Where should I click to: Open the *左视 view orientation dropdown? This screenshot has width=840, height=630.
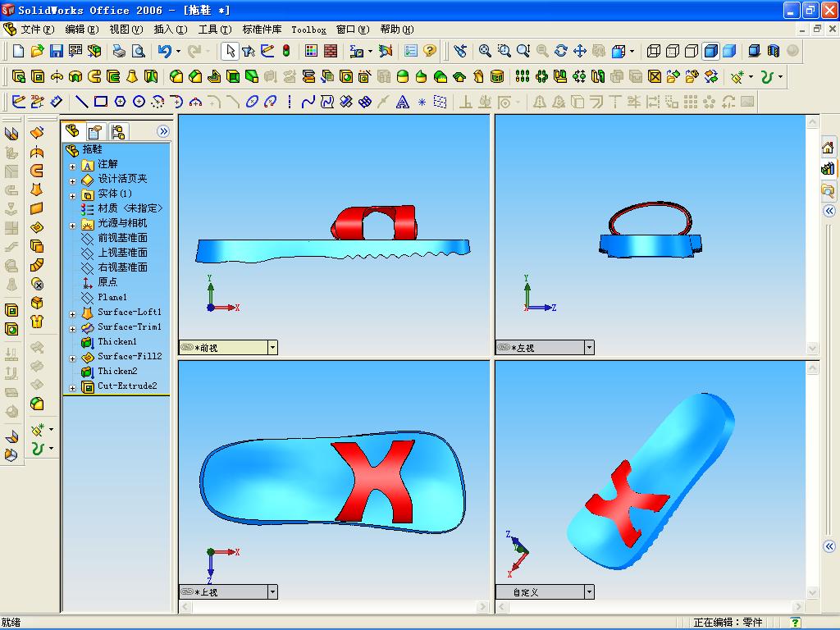(x=589, y=348)
